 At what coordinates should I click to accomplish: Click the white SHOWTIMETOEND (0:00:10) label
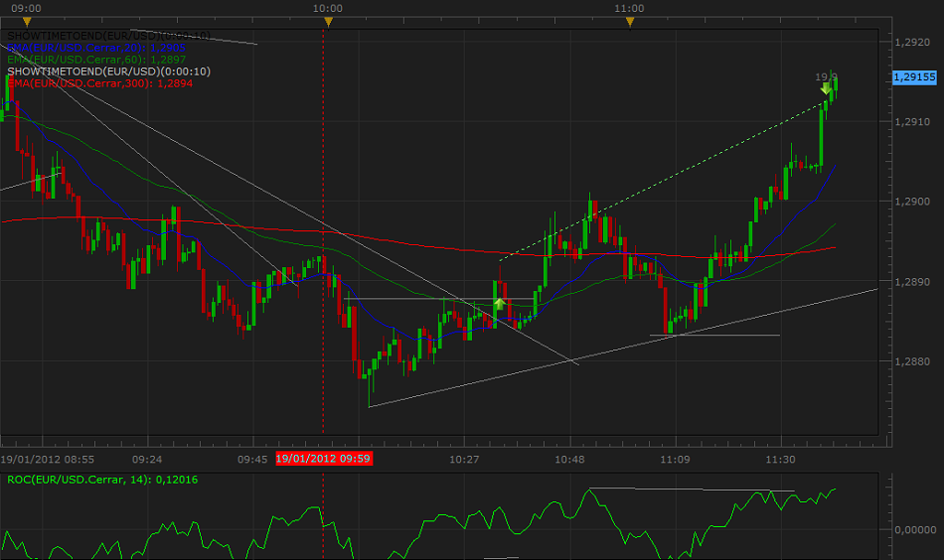pyautogui.click(x=107, y=71)
